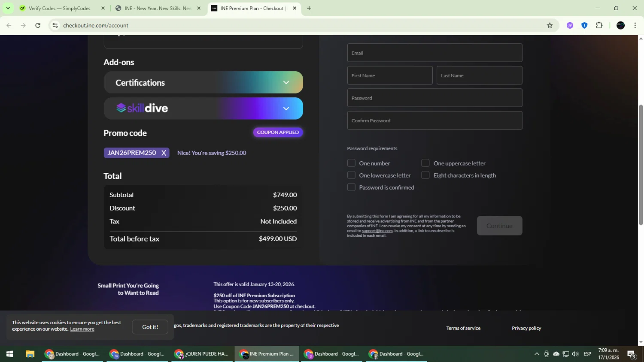Open the support@ine.com email link
Screen dimensions: 644x362
coord(377,231)
